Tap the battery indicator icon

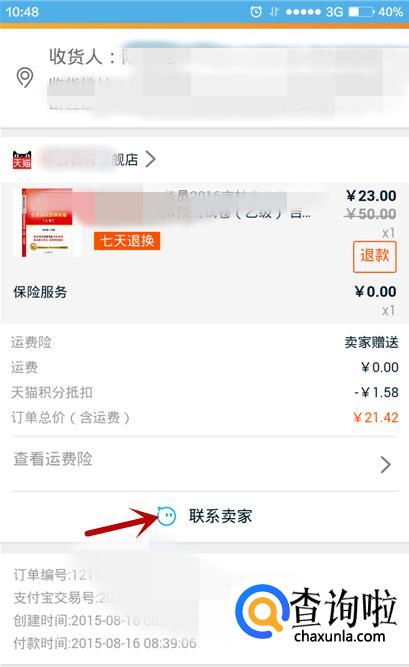[361, 11]
